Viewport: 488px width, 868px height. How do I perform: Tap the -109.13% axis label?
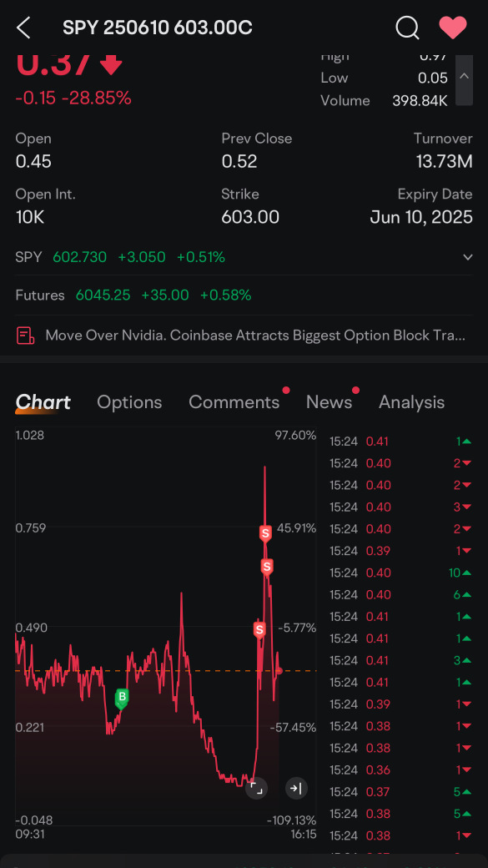pyautogui.click(x=292, y=820)
